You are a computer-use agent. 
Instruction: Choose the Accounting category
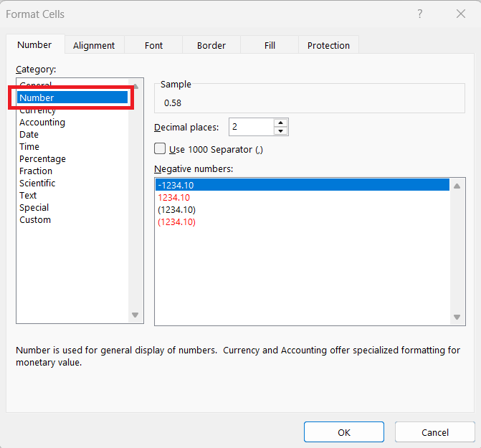tap(72, 122)
